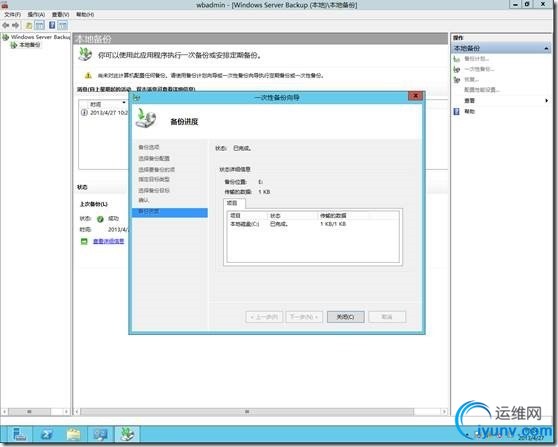
Task: Click the disabled 上一步 button in wizard
Action: (264, 317)
